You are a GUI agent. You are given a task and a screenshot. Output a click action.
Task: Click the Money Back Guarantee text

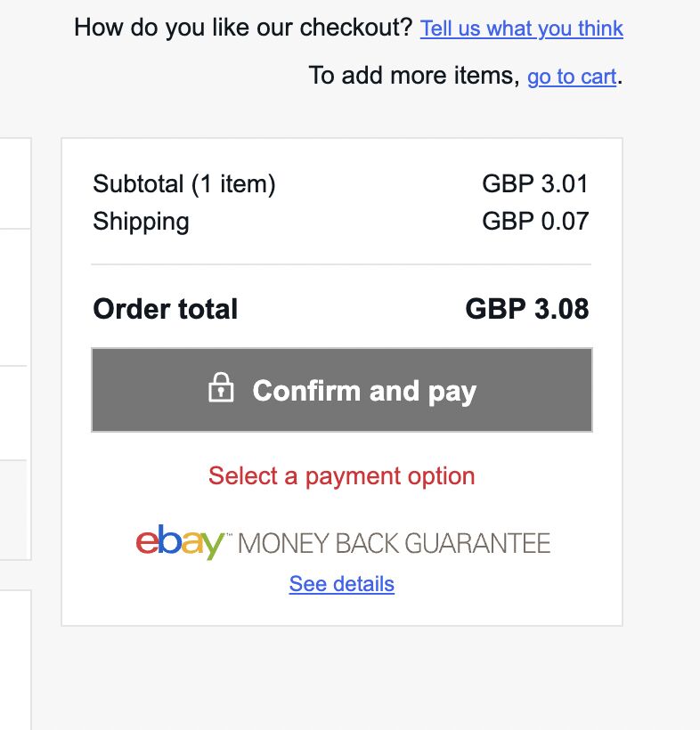tap(395, 543)
